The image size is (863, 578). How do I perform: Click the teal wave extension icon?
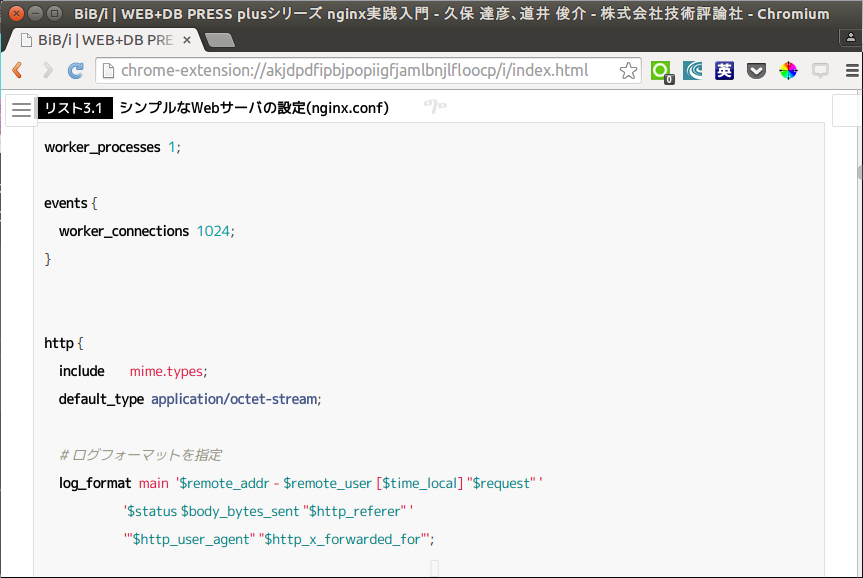point(693,70)
